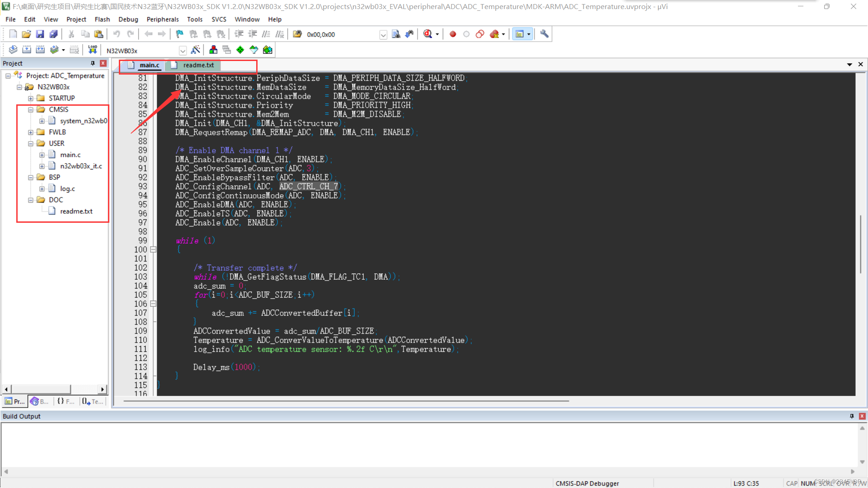Collapse the CMSIS folder
Screen dimensions: 868x488
tap(31, 109)
